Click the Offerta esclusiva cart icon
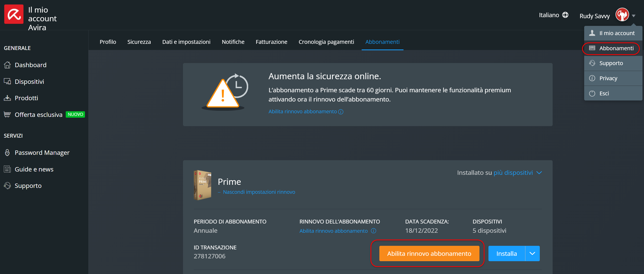 (x=7, y=114)
